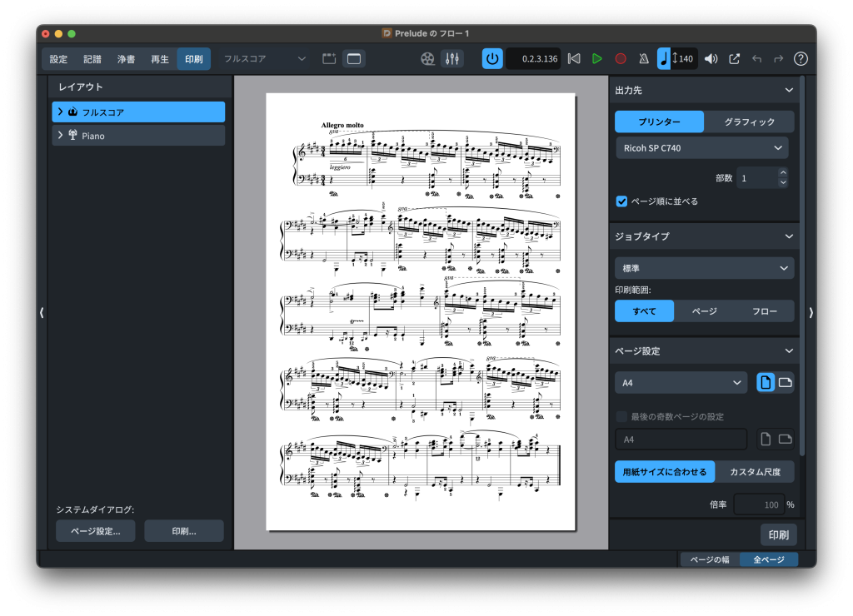The height and width of the screenshot is (616, 853).
Task: Rewind to the beginning of flow
Action: (574, 59)
